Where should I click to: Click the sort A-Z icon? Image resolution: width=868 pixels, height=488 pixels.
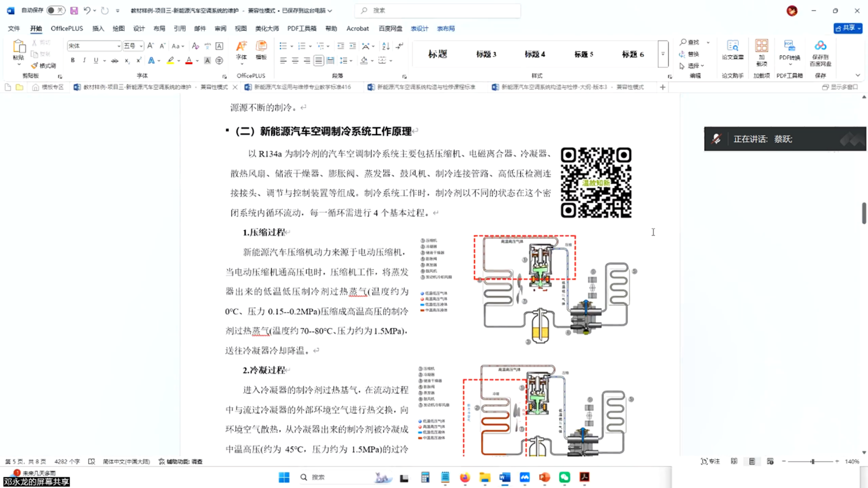pos(386,46)
